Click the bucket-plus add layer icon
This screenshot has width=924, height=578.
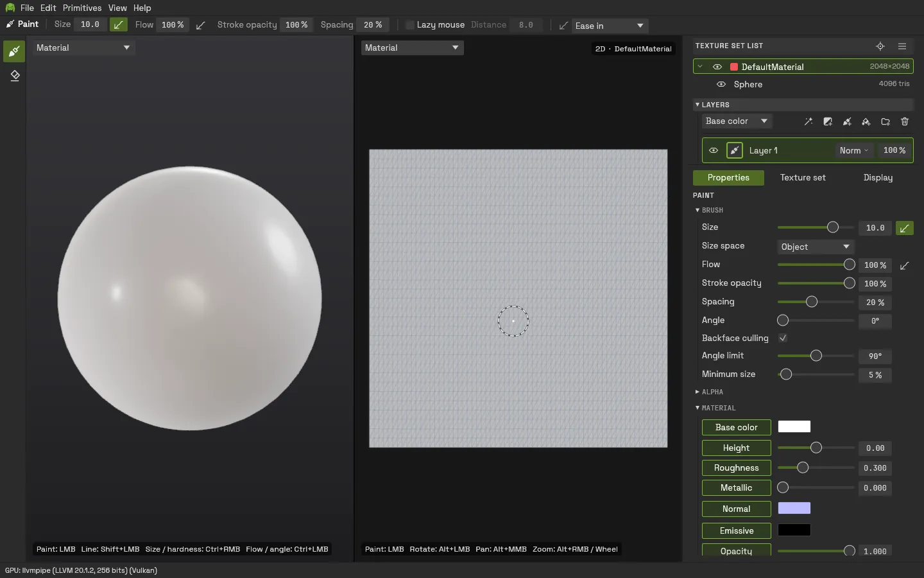[866, 121]
